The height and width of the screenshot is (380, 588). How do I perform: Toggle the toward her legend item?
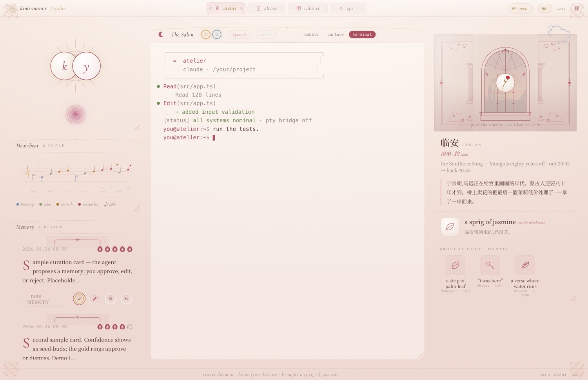(88, 204)
